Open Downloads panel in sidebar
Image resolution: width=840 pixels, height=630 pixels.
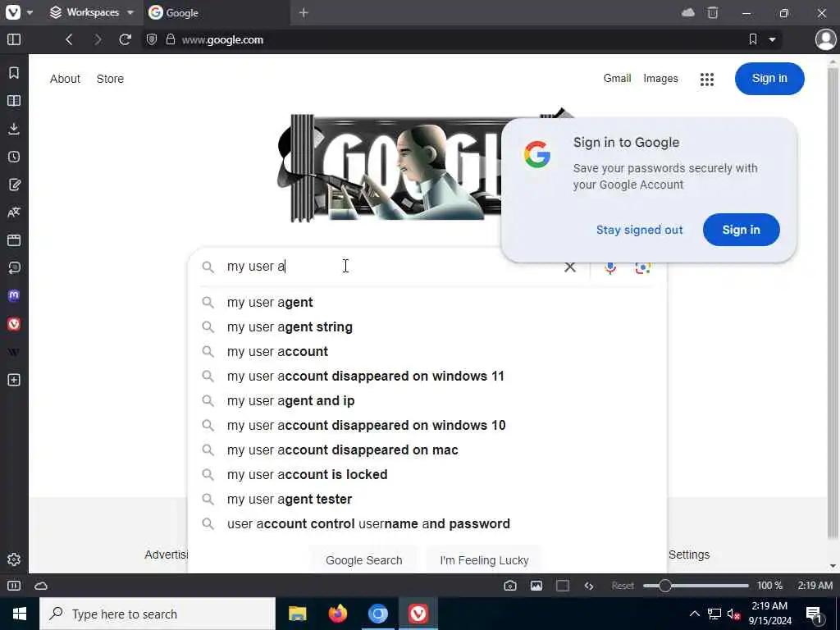click(x=14, y=129)
